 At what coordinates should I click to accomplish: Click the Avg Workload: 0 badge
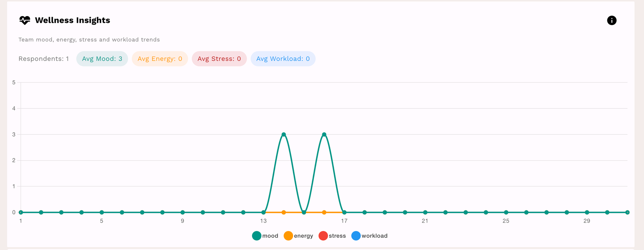pos(283,59)
